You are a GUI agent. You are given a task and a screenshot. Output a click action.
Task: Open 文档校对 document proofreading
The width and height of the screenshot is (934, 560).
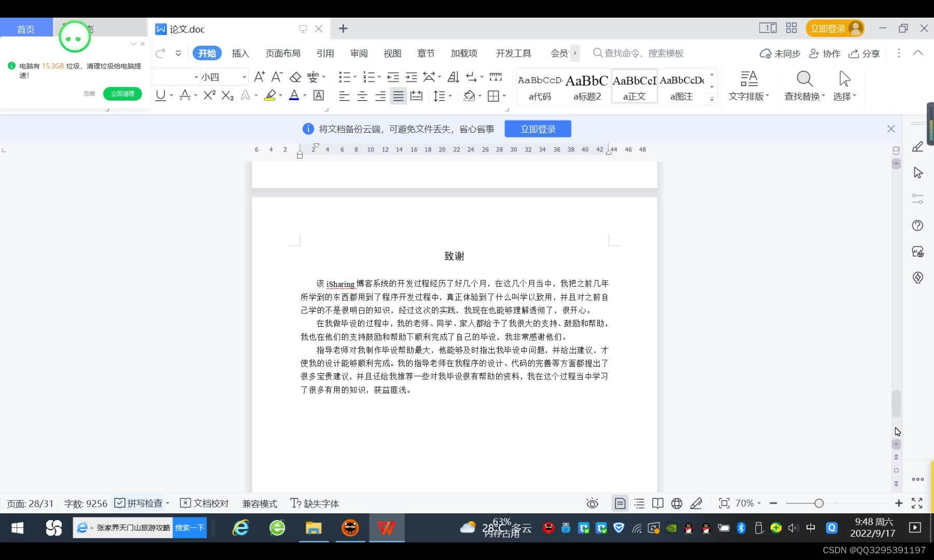coord(204,503)
